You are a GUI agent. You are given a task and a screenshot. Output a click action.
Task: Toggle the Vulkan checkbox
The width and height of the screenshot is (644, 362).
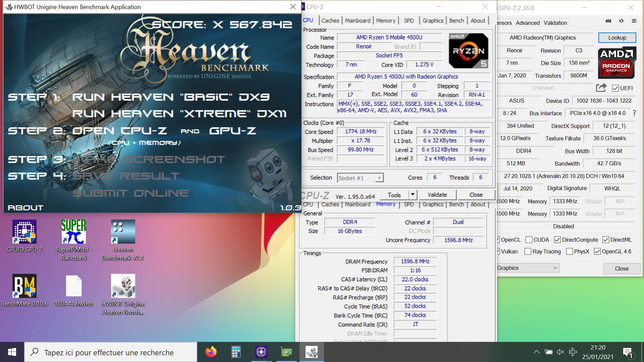coord(498,251)
